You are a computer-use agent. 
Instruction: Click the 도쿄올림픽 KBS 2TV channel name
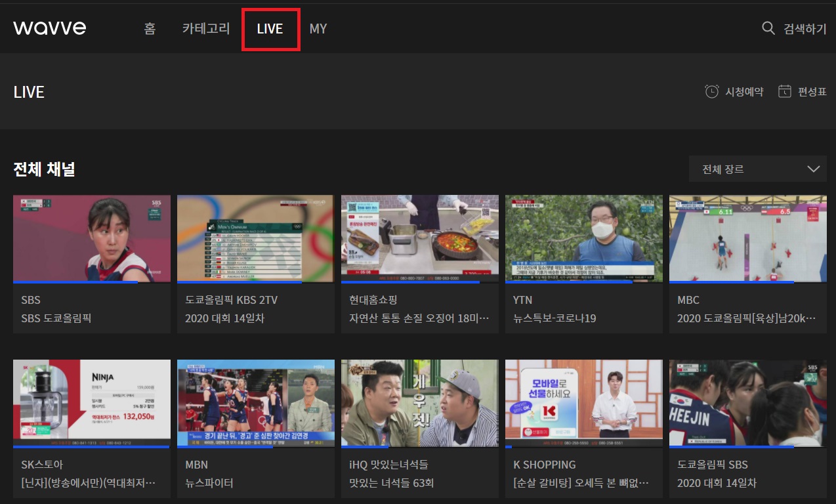[232, 300]
